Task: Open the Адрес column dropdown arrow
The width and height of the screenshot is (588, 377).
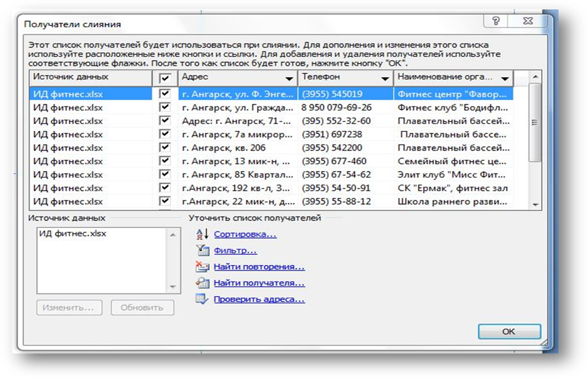Action: (x=289, y=79)
